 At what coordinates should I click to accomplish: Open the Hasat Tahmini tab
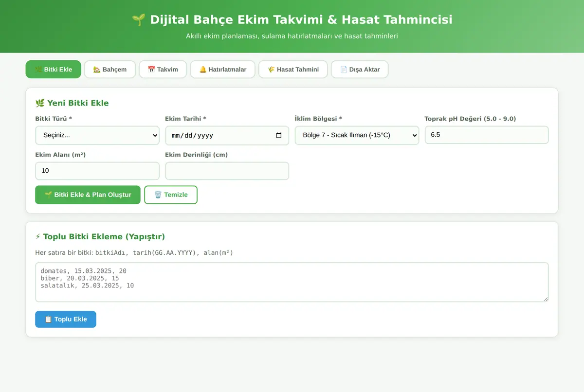[x=293, y=70]
